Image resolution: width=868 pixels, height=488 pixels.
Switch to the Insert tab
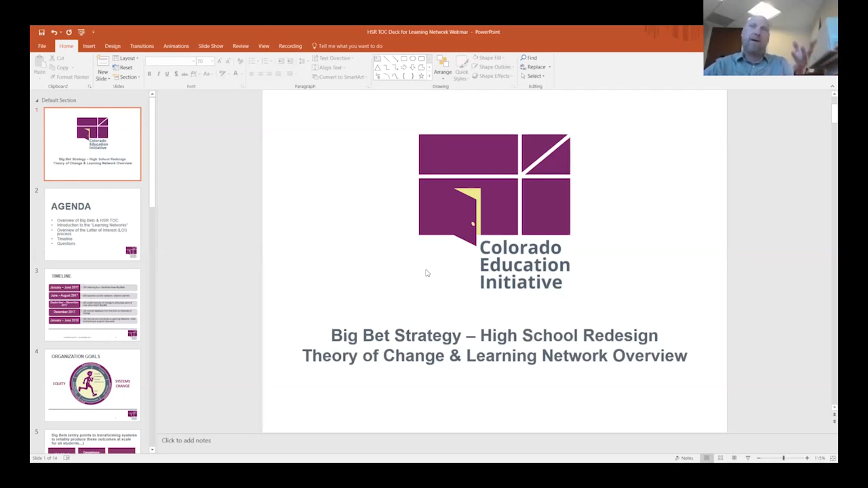click(89, 46)
